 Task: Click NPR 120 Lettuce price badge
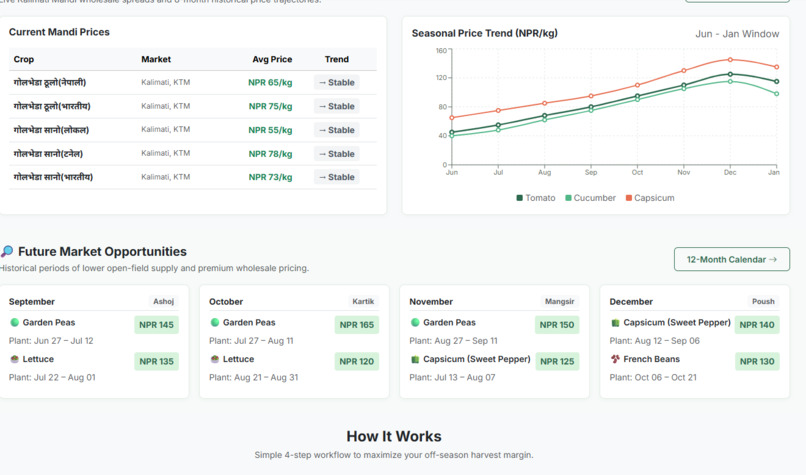point(357,361)
